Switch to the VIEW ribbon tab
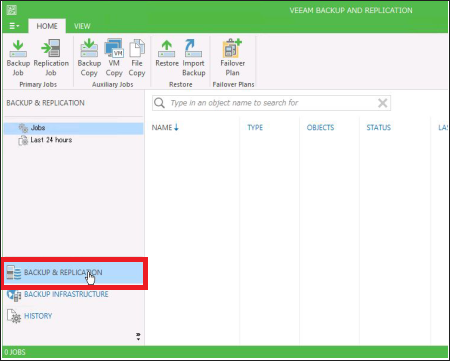This screenshot has width=450, height=361. click(82, 26)
